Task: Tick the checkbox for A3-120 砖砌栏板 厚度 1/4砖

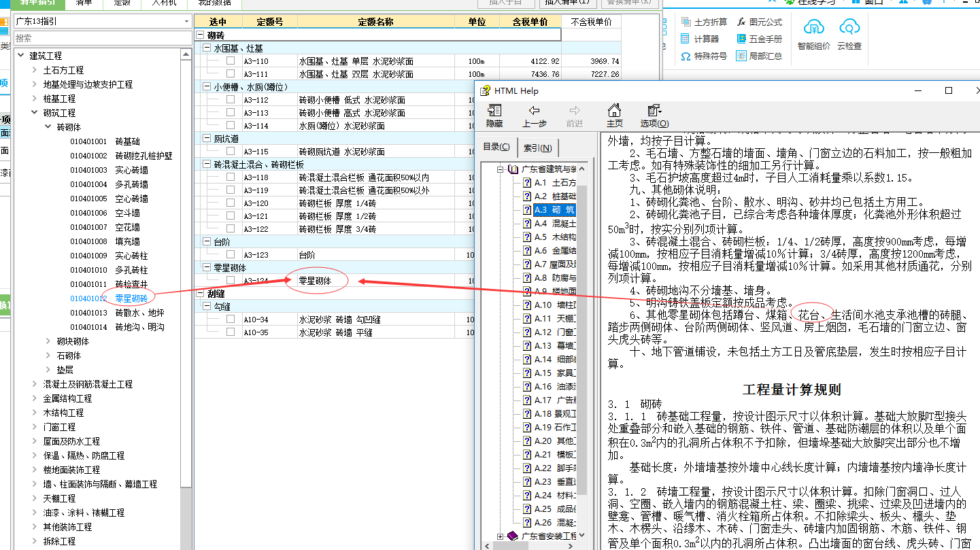Action: pyautogui.click(x=231, y=203)
